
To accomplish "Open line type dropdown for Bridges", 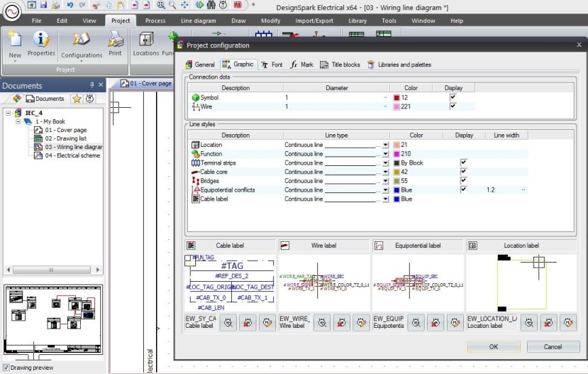I will [x=386, y=181].
